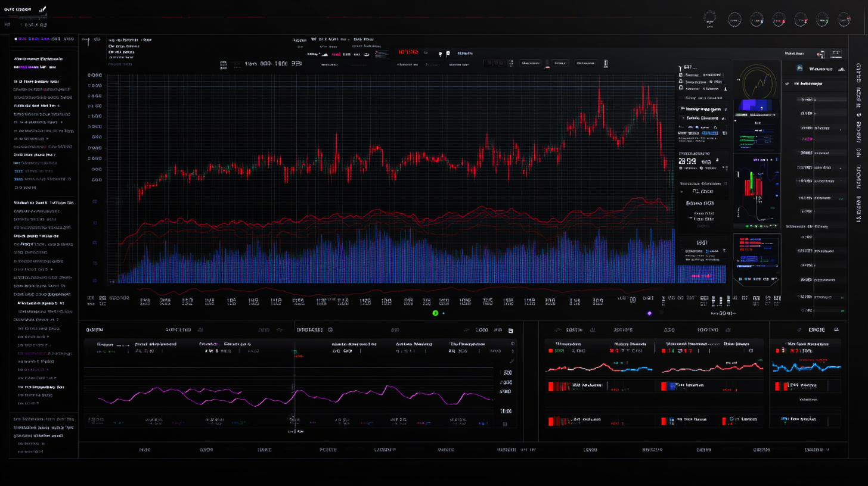Select the Watchlist icon atop the right panel
The image size is (868, 486).
[799, 68]
